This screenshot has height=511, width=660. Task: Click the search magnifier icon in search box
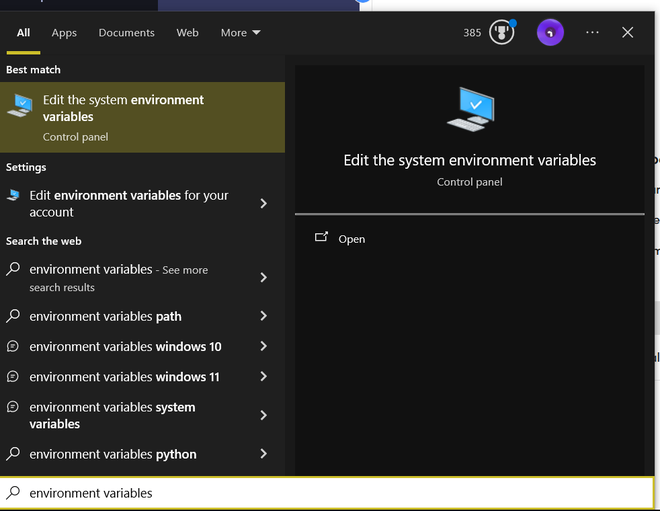(x=14, y=493)
